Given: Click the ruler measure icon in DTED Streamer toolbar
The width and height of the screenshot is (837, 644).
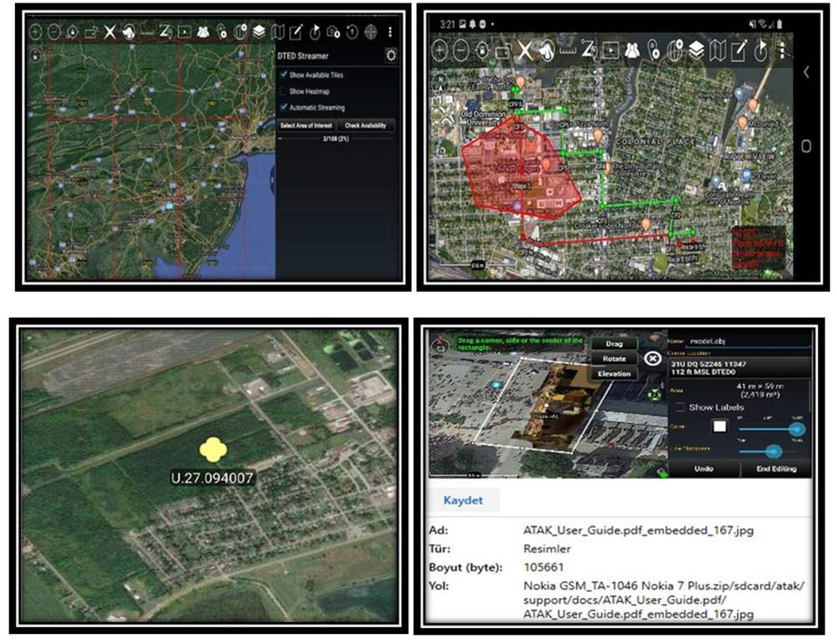Looking at the screenshot, I should tap(146, 33).
